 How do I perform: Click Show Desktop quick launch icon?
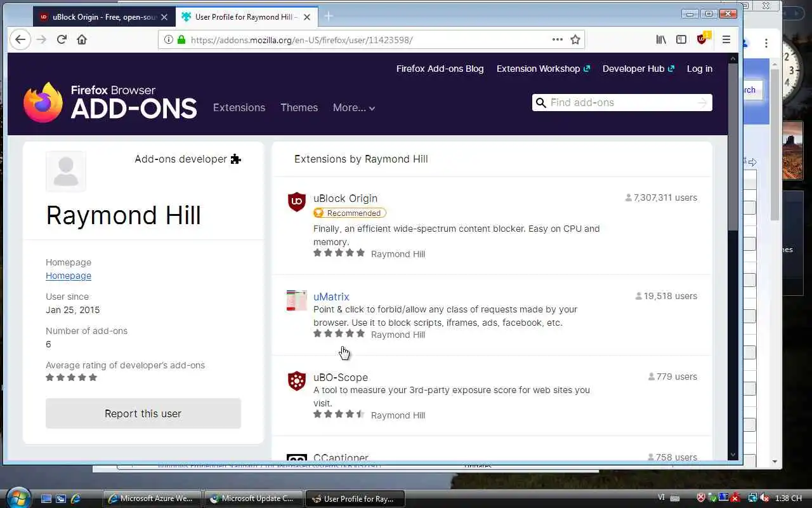coord(46,498)
